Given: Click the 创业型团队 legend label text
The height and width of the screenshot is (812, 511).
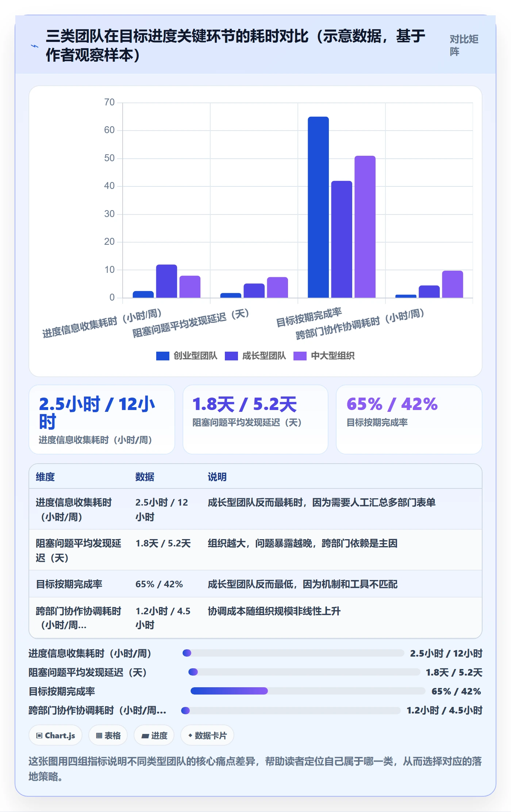Looking at the screenshot, I should click(x=195, y=356).
